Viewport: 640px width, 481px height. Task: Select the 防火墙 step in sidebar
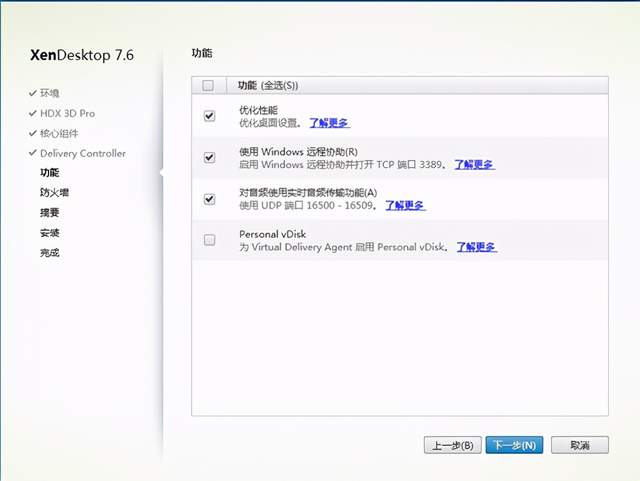(x=54, y=193)
